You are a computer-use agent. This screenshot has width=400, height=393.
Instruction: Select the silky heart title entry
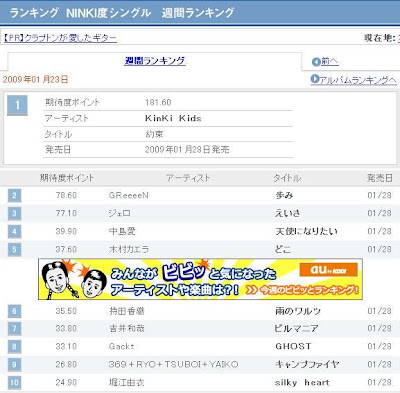pyautogui.click(x=302, y=382)
